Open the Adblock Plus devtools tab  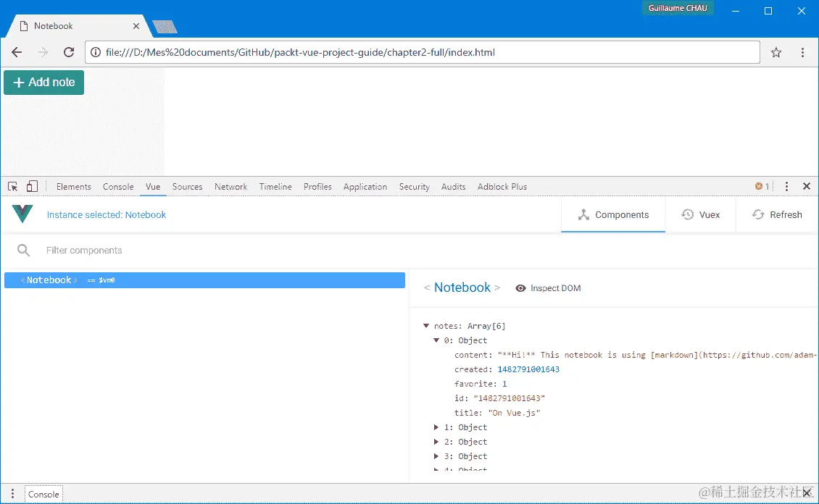coord(502,187)
